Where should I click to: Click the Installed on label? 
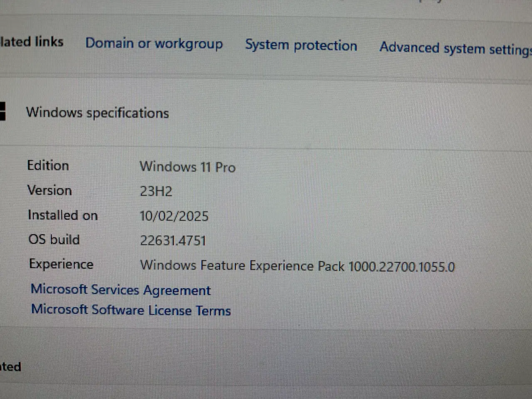pos(63,215)
